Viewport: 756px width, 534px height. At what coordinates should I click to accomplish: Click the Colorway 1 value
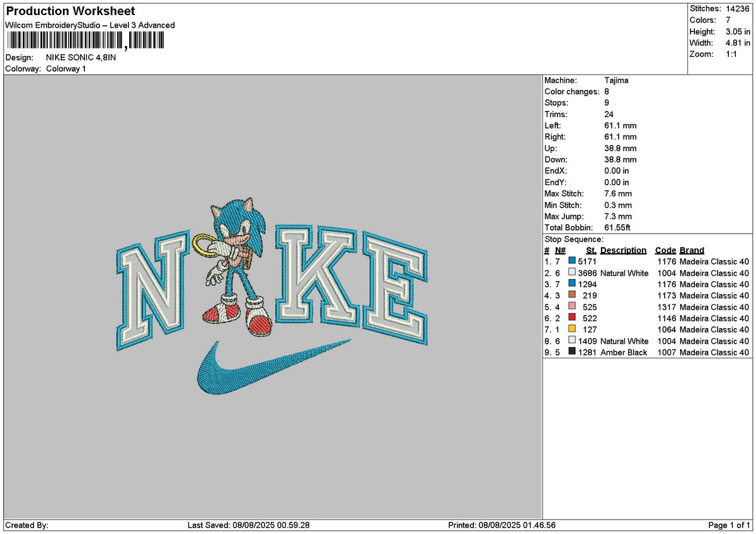(x=66, y=69)
